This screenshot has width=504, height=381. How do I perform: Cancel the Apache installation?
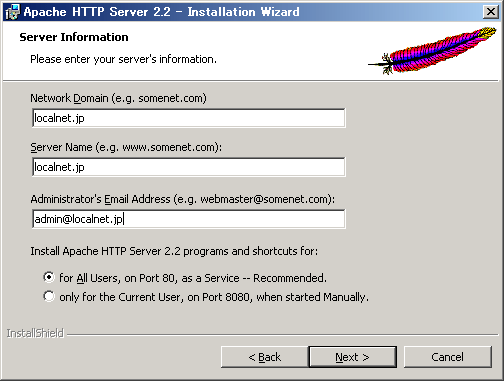[x=447, y=357]
